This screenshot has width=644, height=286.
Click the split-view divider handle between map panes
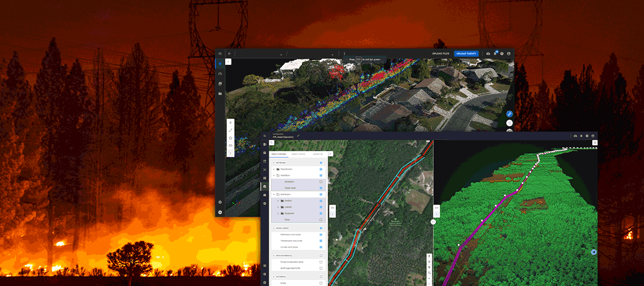(x=433, y=222)
